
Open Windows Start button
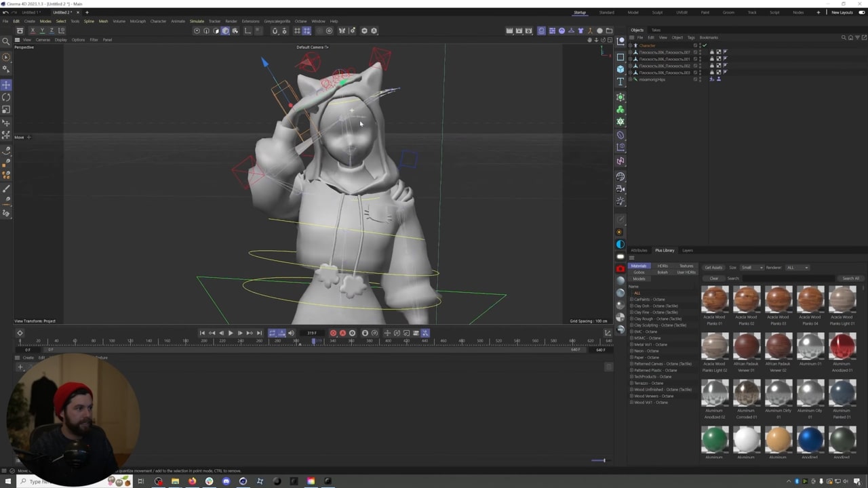7,481
